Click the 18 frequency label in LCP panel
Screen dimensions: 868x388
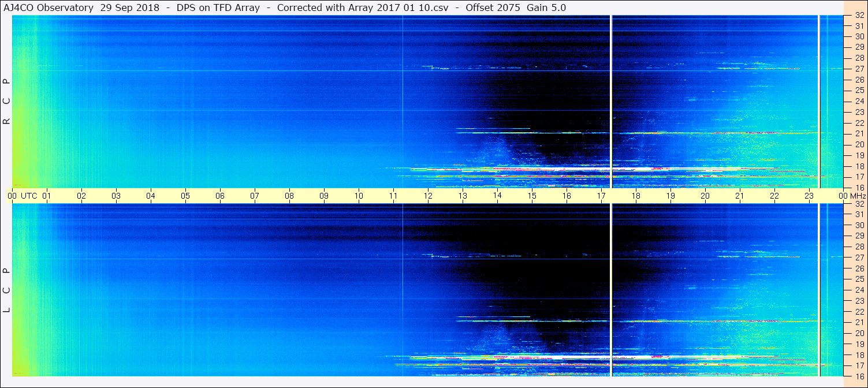[859, 355]
